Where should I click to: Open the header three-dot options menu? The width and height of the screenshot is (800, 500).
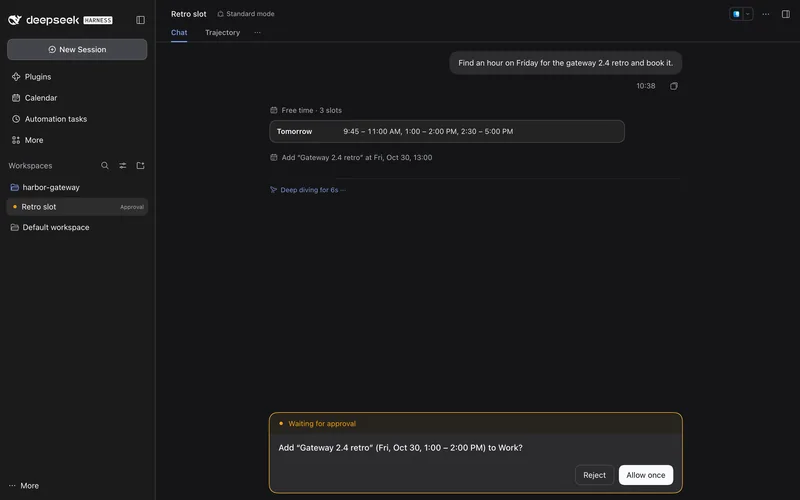pos(766,14)
